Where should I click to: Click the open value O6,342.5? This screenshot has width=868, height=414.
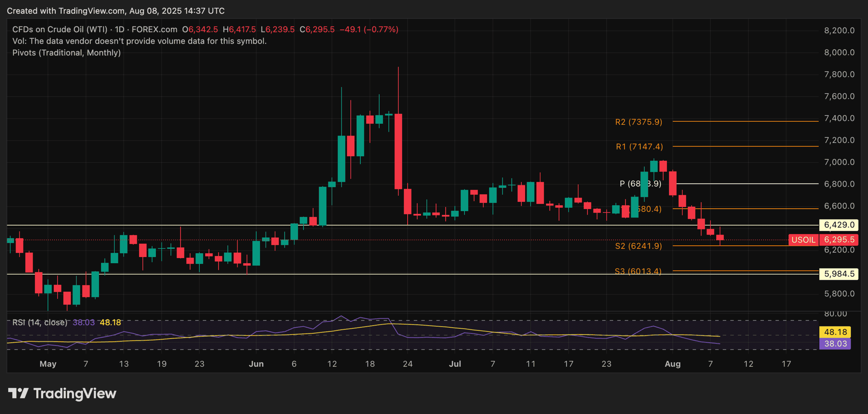point(200,29)
